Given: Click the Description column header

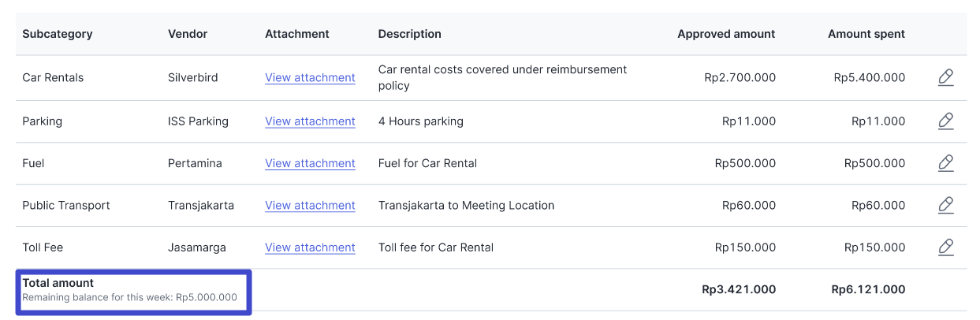Looking at the screenshot, I should [x=409, y=34].
